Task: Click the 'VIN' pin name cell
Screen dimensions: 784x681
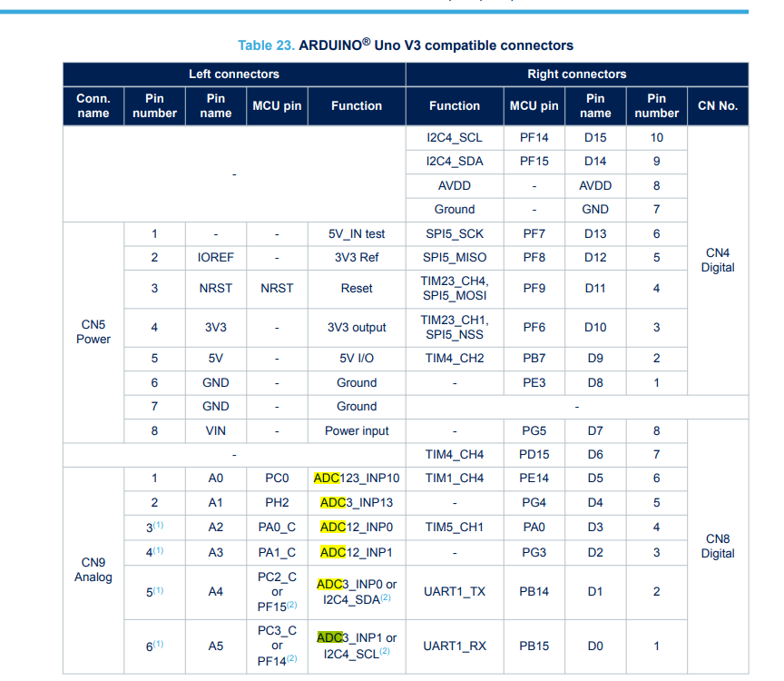Action: (x=215, y=430)
